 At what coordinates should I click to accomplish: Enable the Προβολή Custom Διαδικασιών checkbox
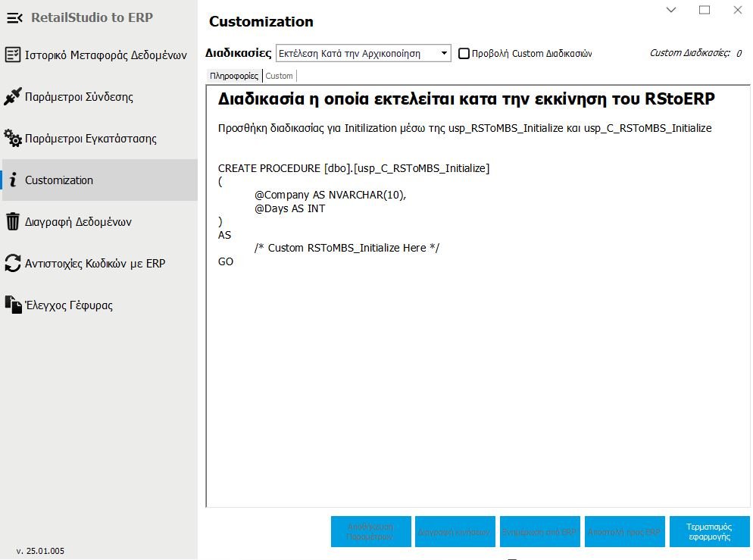[x=464, y=54]
